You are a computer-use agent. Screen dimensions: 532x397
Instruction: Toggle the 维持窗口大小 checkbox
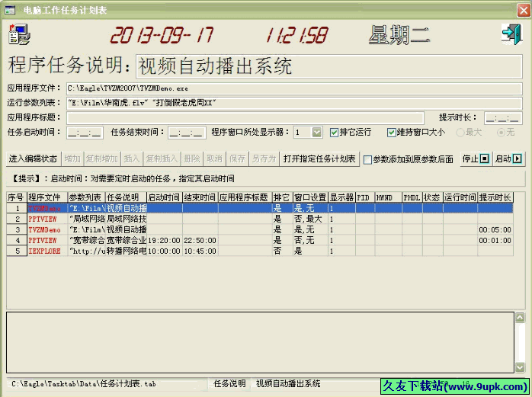[x=391, y=133]
